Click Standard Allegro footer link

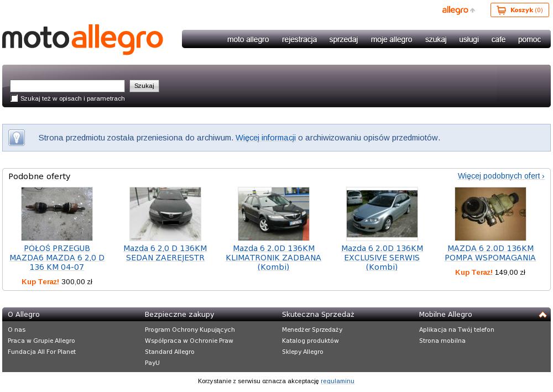pyautogui.click(x=170, y=352)
